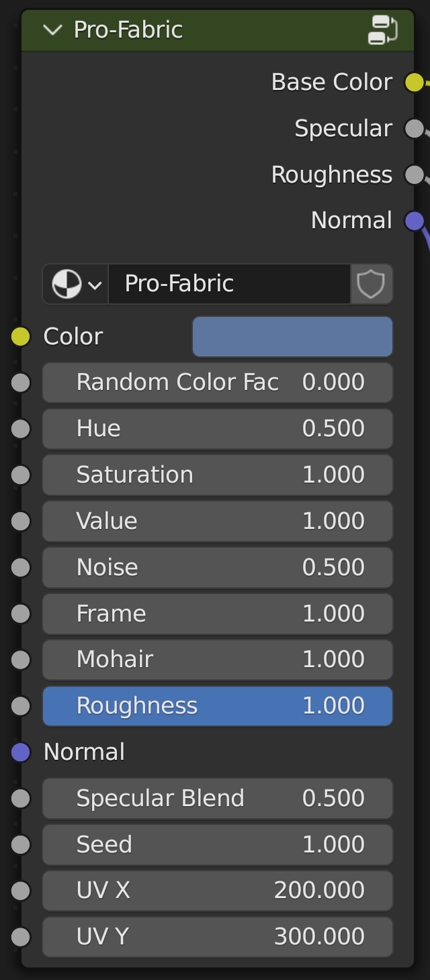430x980 pixels.
Task: Click the Random Color Fac value field
Action: point(218,383)
